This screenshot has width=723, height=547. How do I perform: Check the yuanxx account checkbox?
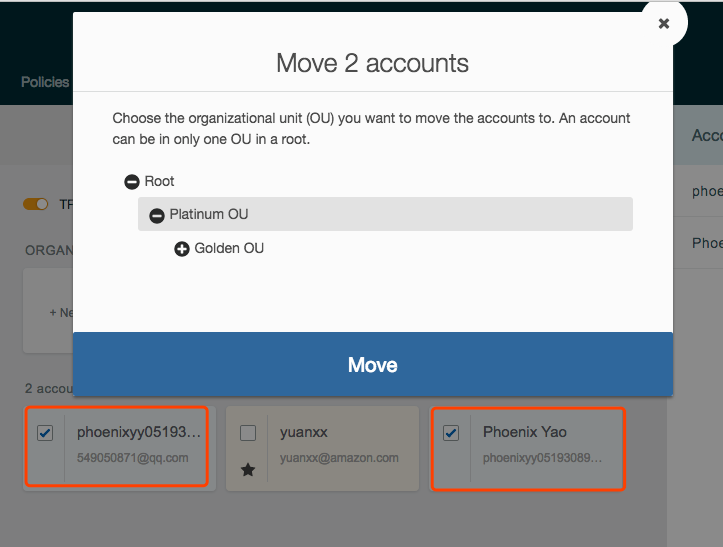point(248,433)
